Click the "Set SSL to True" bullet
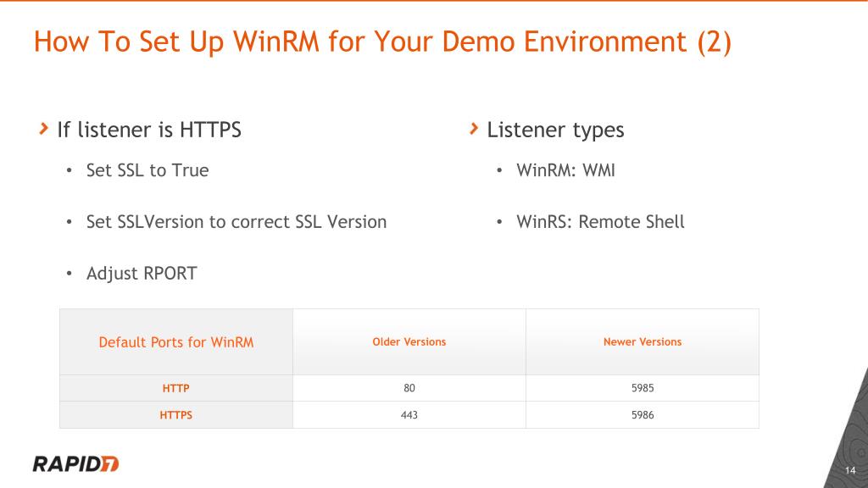868x488 pixels. pyautogui.click(x=147, y=170)
